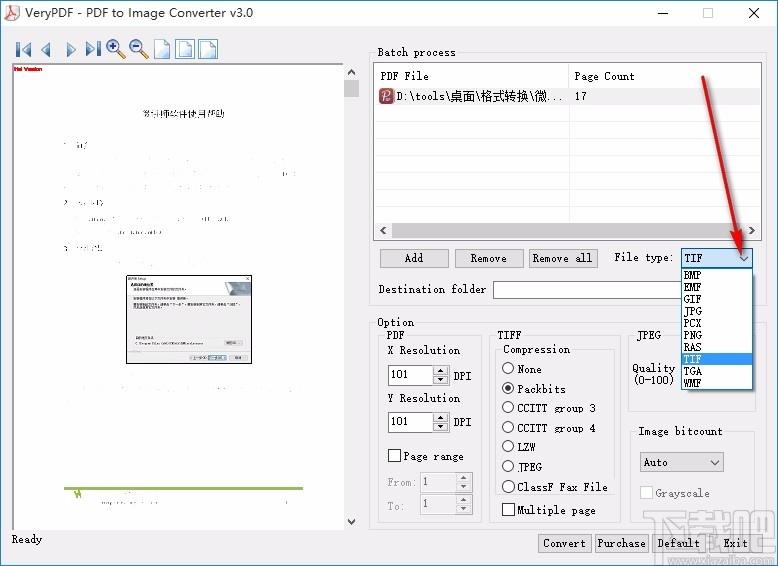Start conversion with Convert button
The width and height of the screenshot is (778, 566).
coord(564,543)
